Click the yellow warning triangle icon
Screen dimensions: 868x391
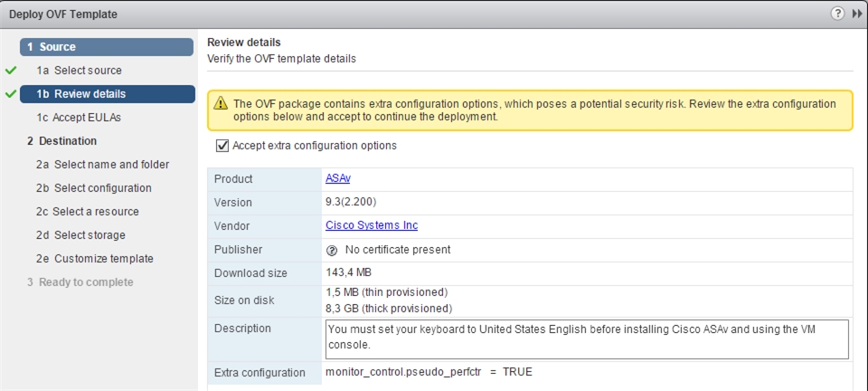coord(221,103)
